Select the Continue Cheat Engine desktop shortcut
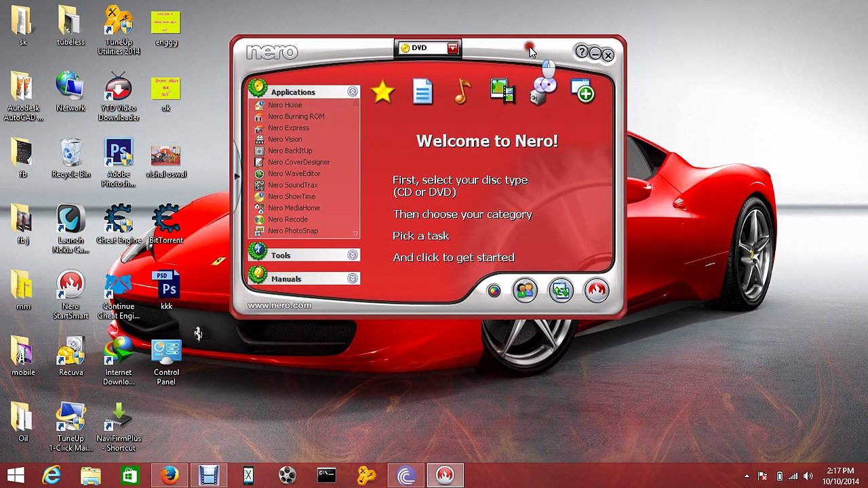Image resolution: width=868 pixels, height=488 pixels. coord(119,296)
